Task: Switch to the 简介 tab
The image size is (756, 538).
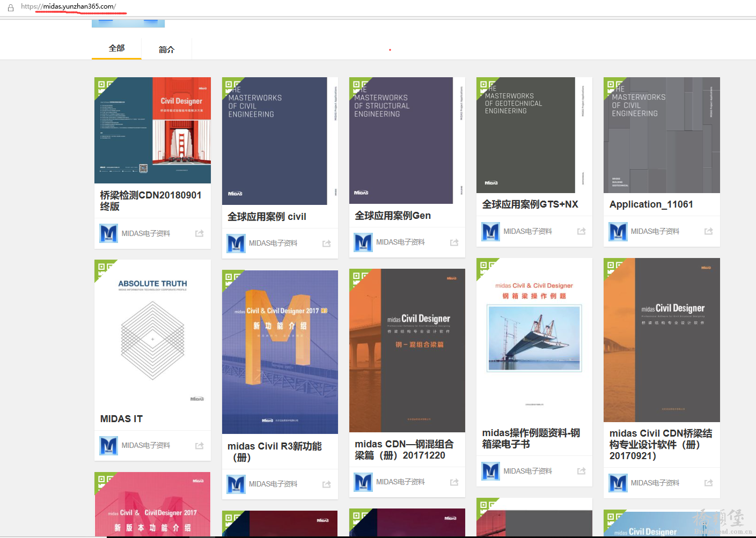Action: coord(166,49)
